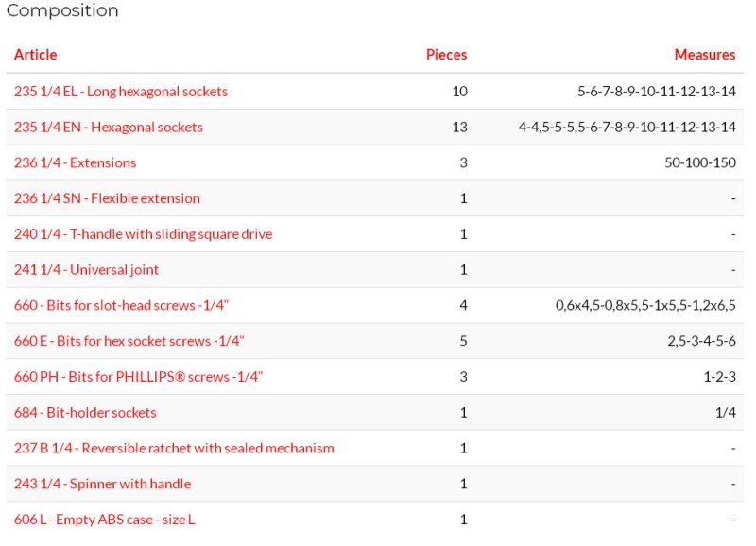This screenshot has width=756, height=546.
Task: Click the 50-100-150 measures cell
Action: click(700, 162)
